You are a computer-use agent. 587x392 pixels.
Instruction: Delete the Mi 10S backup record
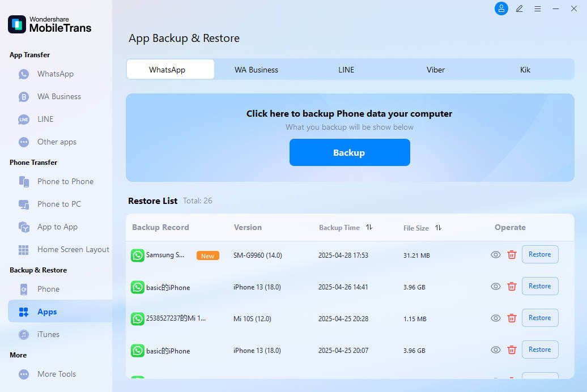(x=512, y=318)
